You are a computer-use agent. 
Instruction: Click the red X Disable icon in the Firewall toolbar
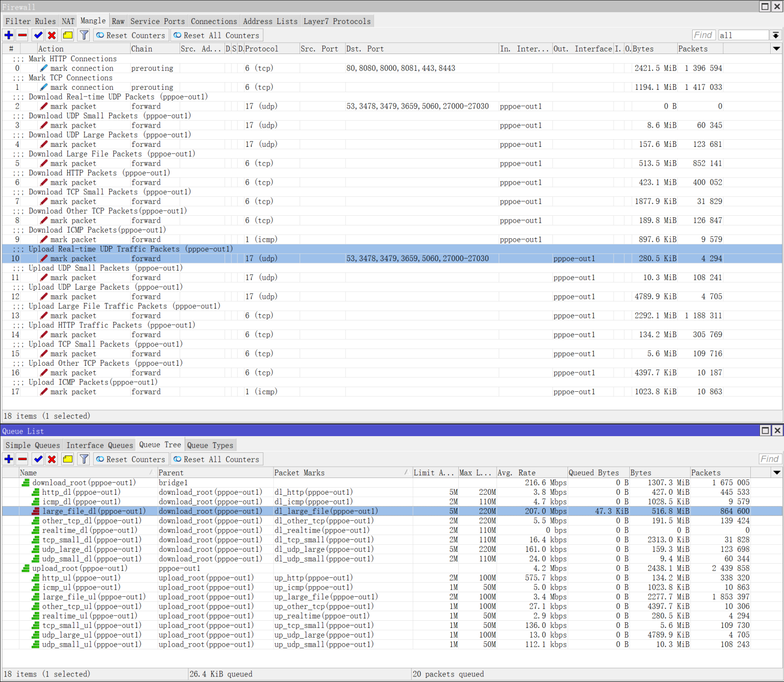click(x=52, y=35)
